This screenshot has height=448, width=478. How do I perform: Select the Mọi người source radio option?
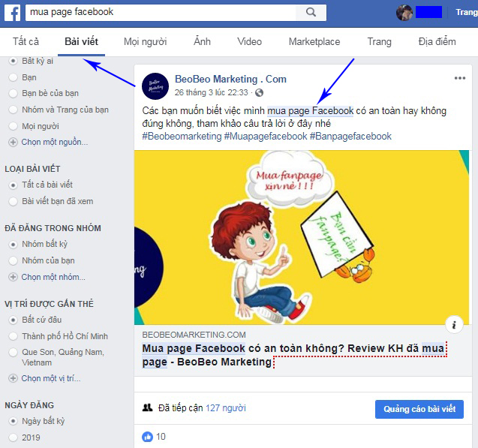(13, 126)
